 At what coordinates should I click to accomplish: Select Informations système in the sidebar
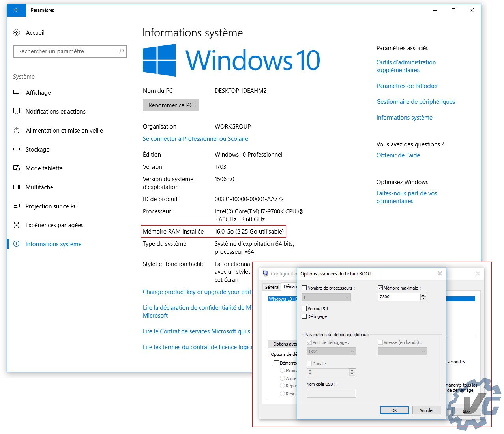pos(53,244)
